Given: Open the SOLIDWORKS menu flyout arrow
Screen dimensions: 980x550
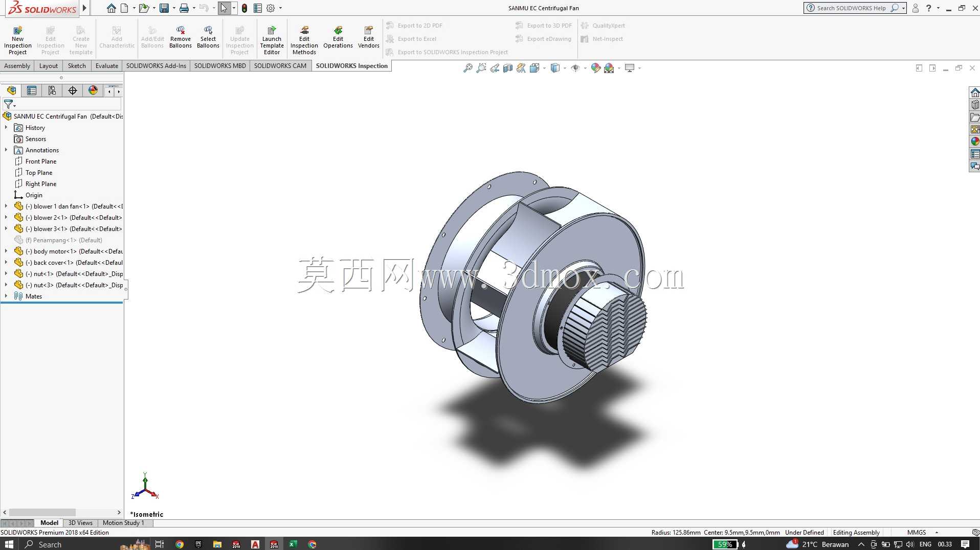Looking at the screenshot, I should click(x=85, y=8).
